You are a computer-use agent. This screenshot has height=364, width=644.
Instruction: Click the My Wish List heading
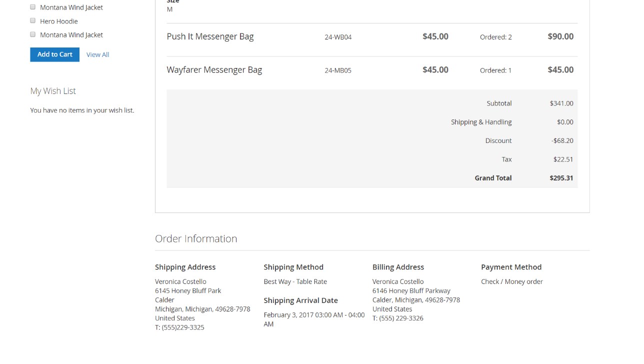point(53,91)
